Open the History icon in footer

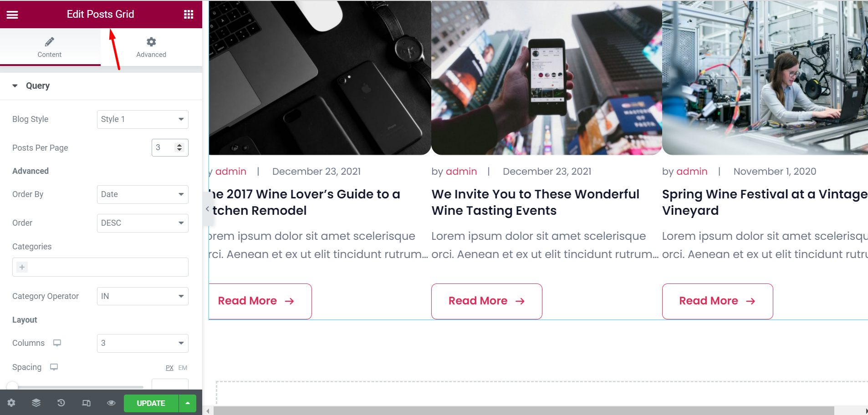click(61, 403)
